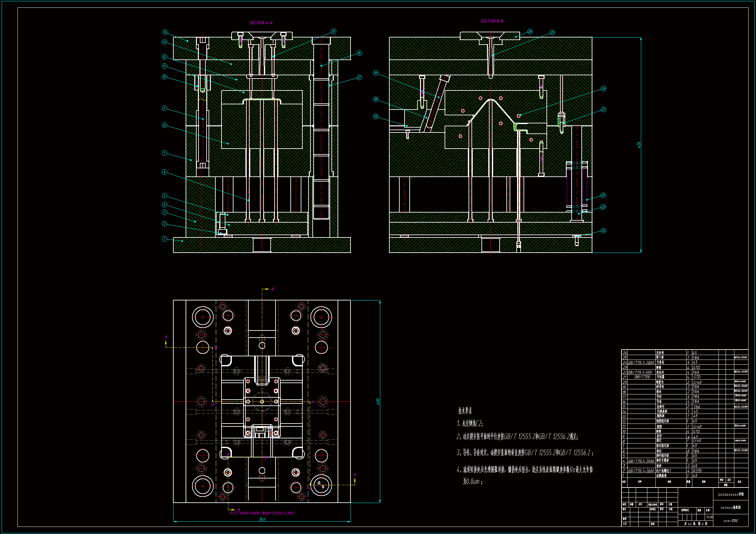Click the B section marker atop plan view
Image resolution: width=756 pixels, height=534 pixels.
(x=272, y=289)
